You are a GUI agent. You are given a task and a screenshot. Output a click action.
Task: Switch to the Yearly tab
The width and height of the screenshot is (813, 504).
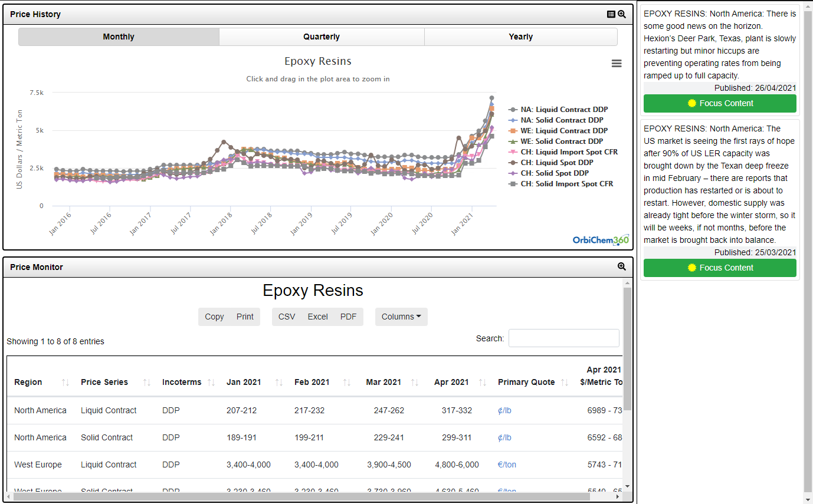click(x=521, y=37)
